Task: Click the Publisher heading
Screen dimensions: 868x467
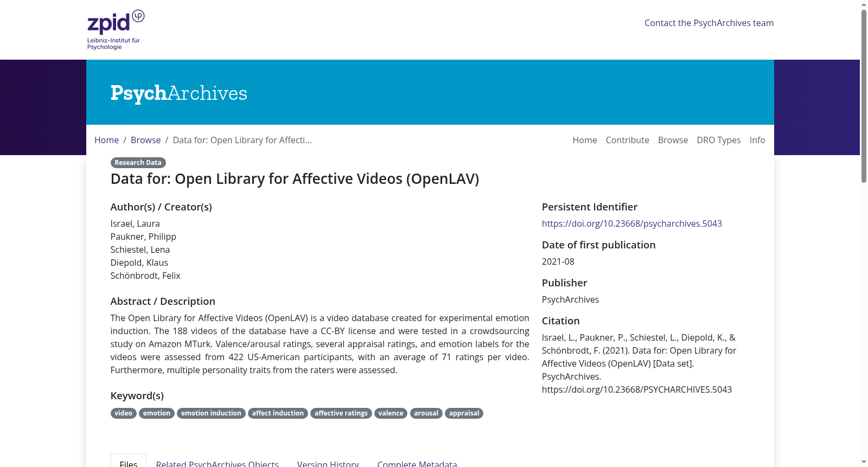Action: tap(565, 283)
